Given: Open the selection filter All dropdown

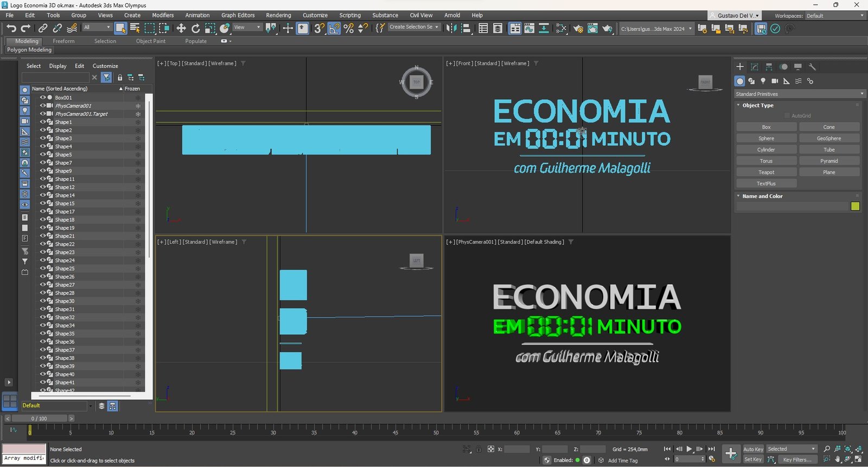Looking at the screenshot, I should pos(97,27).
